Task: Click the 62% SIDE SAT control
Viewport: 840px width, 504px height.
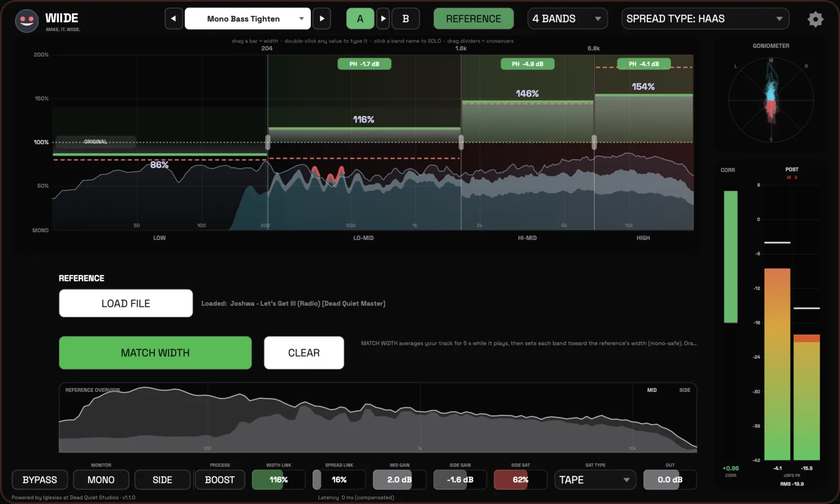Action: click(520, 480)
